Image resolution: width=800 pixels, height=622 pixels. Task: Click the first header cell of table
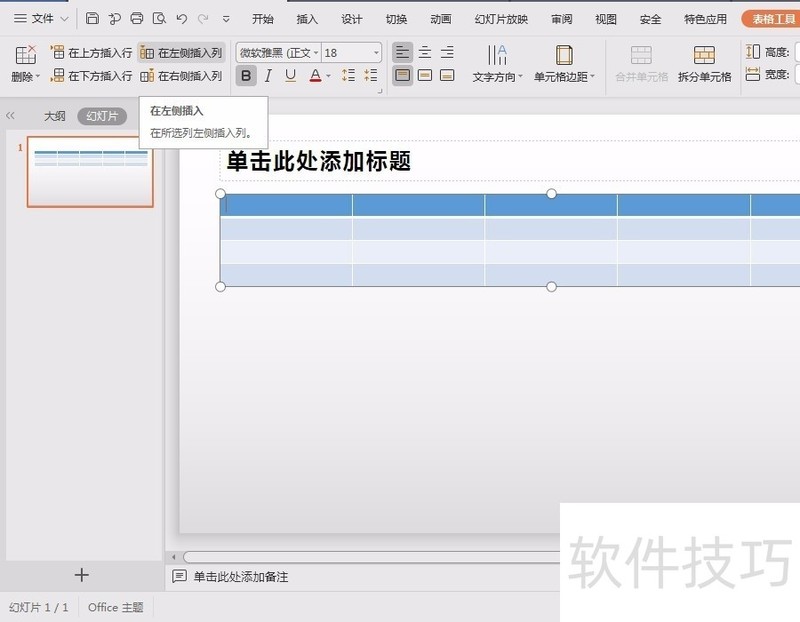point(286,205)
